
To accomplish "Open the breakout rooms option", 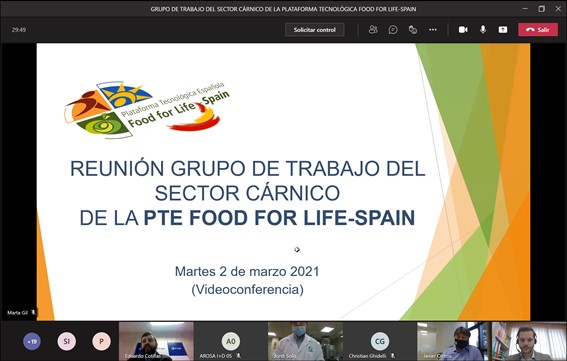I will point(413,30).
